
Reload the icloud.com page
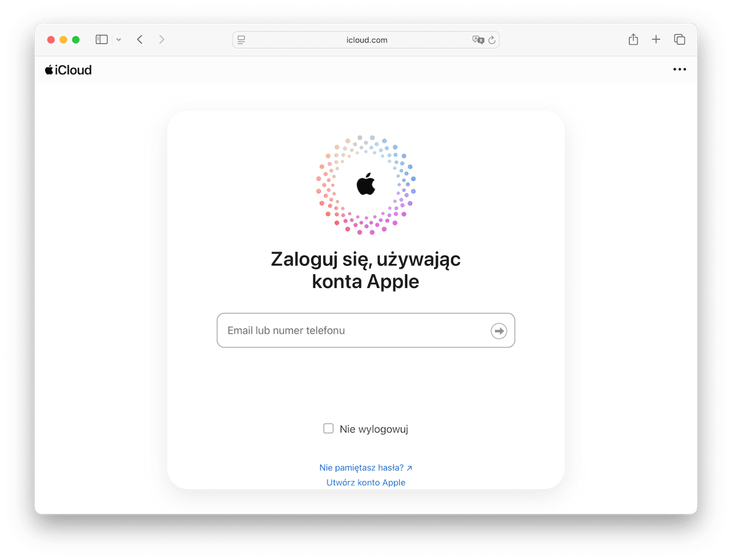(492, 40)
